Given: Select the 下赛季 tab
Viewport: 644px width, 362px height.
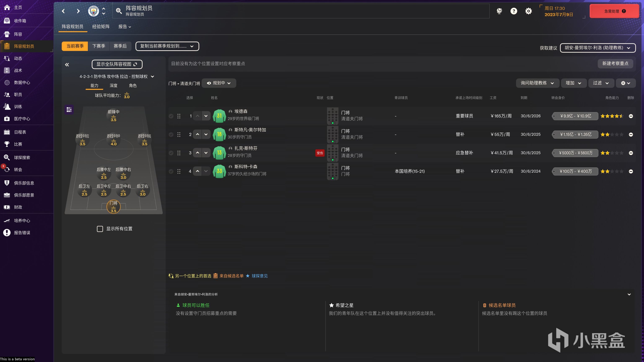Looking at the screenshot, I should coord(99,46).
